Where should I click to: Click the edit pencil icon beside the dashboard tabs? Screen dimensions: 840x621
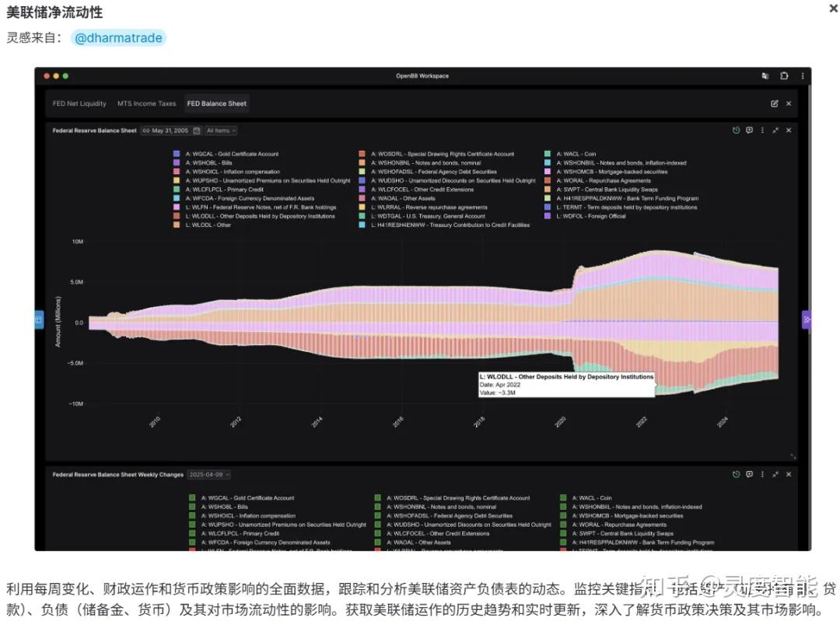coord(775,103)
